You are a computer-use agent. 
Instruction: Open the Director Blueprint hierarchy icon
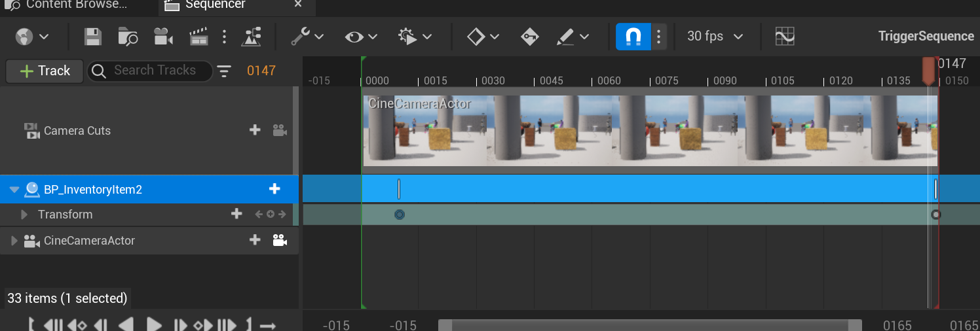(252, 37)
